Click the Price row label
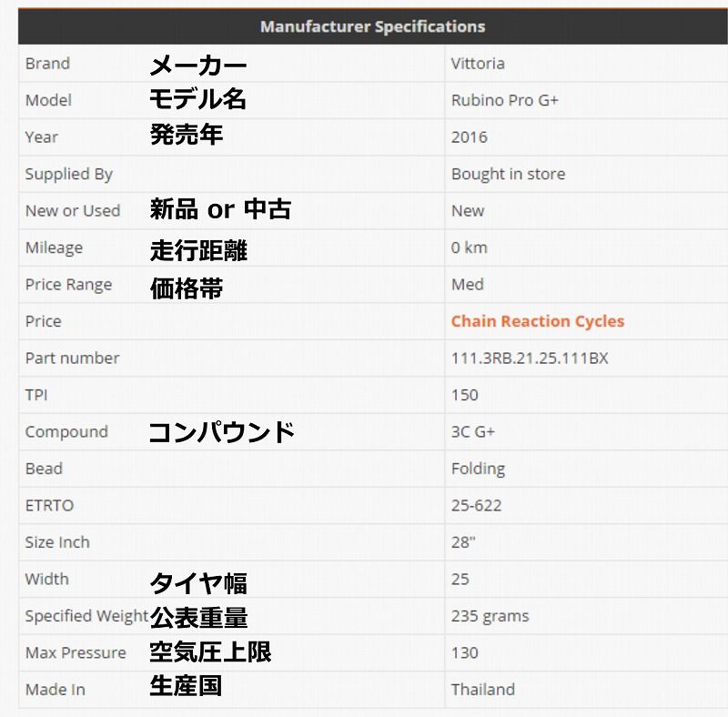 [43, 321]
